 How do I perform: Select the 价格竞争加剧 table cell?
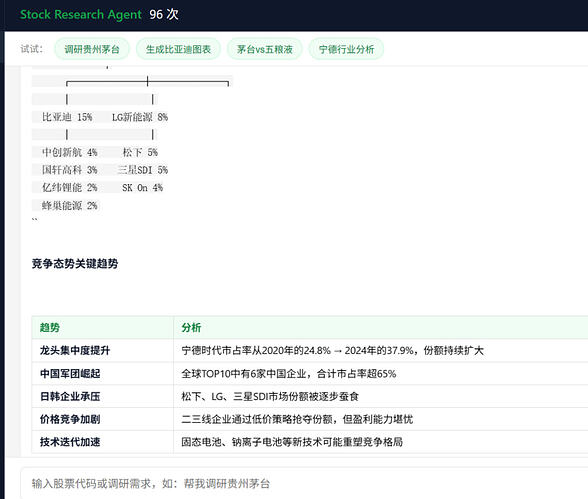click(x=103, y=419)
